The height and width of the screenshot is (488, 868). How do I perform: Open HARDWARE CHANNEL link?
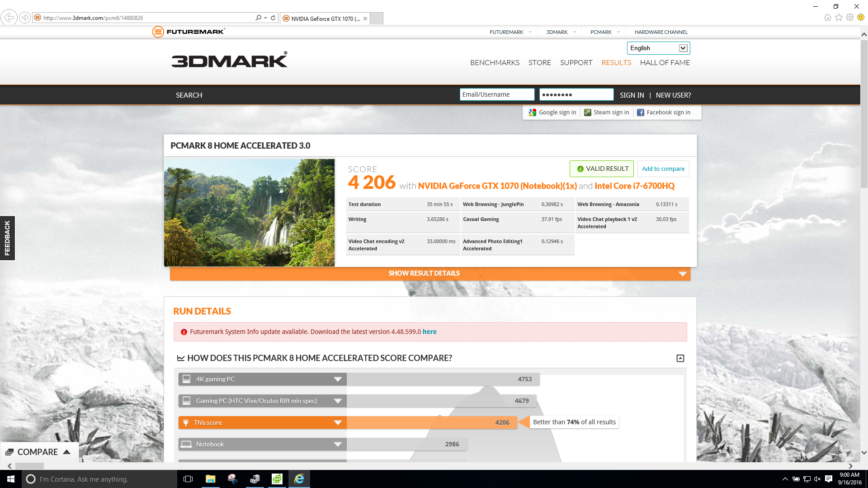click(x=661, y=32)
